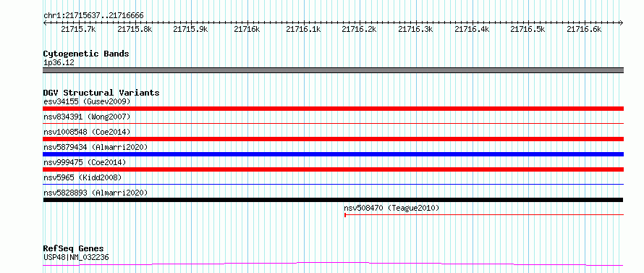The height and width of the screenshot is (273, 644).
Task: Click the 21716k ruler tick label
Action: coord(247,29)
